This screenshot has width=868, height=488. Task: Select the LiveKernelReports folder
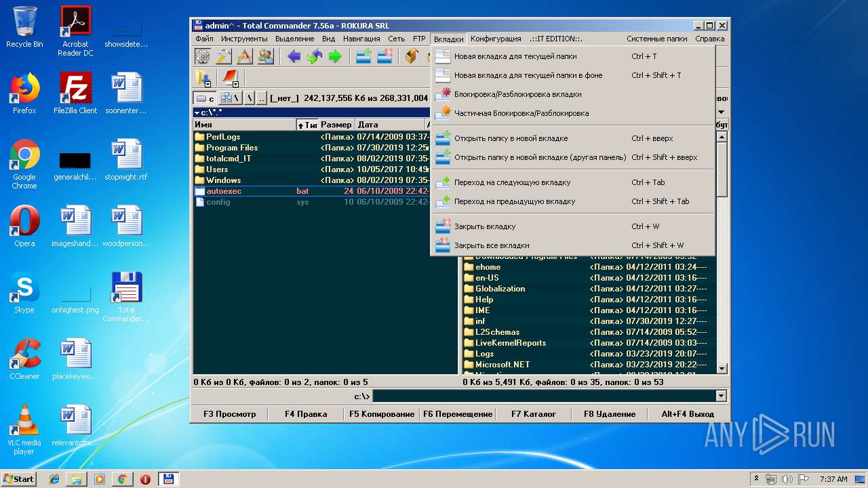[x=589, y=343]
